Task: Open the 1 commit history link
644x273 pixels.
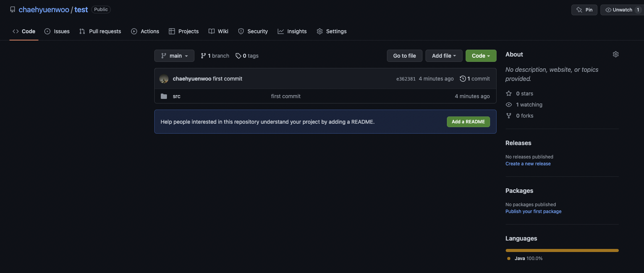Action: click(475, 79)
